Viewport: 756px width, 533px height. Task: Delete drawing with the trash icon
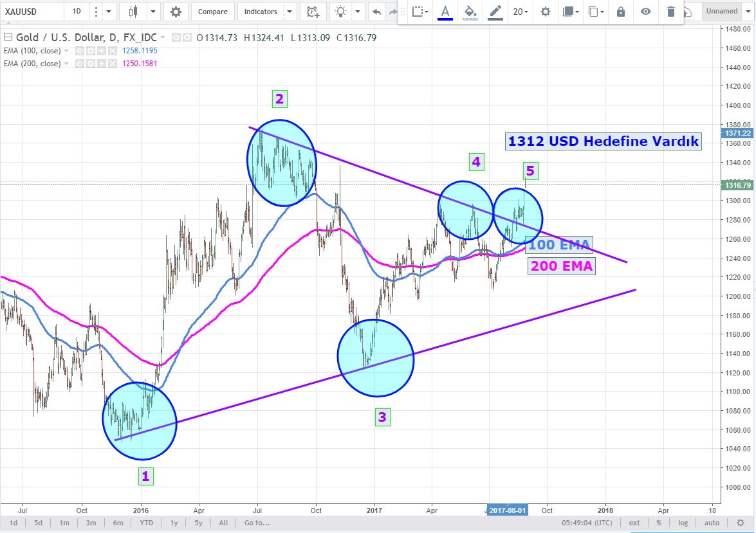(671, 12)
